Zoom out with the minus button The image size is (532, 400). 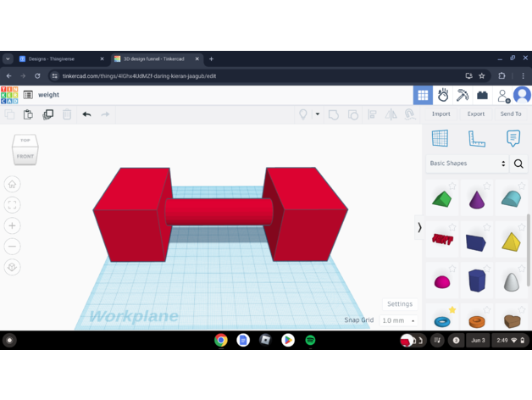point(12,247)
